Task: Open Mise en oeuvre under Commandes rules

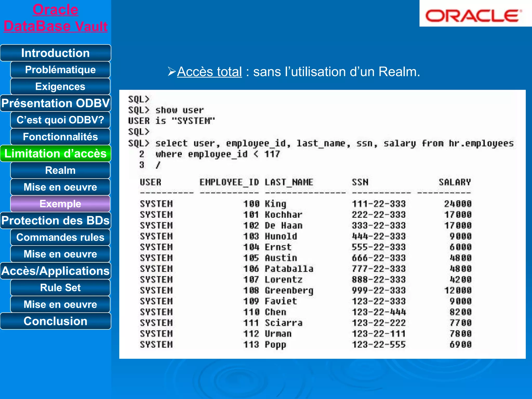Action: pyautogui.click(x=60, y=254)
